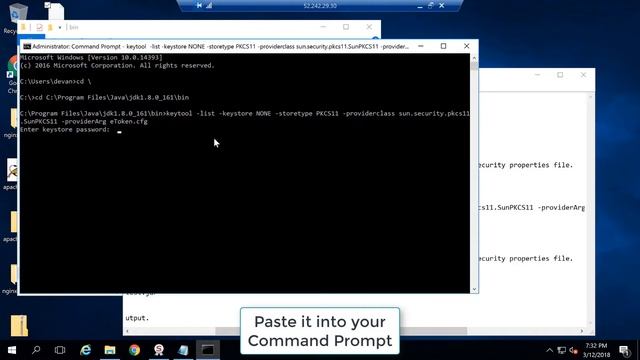Restore down the remote desktop session
Screen dimensions: 640x360
tap(431, 6)
